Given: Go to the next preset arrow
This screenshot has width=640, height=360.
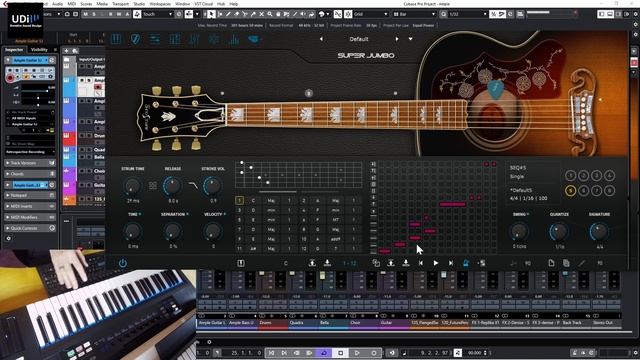Looking at the screenshot, I should point(397,39).
